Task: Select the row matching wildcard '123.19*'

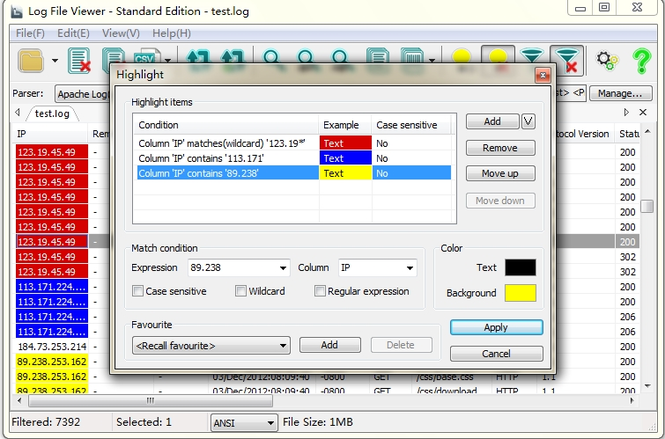Action: (293, 143)
